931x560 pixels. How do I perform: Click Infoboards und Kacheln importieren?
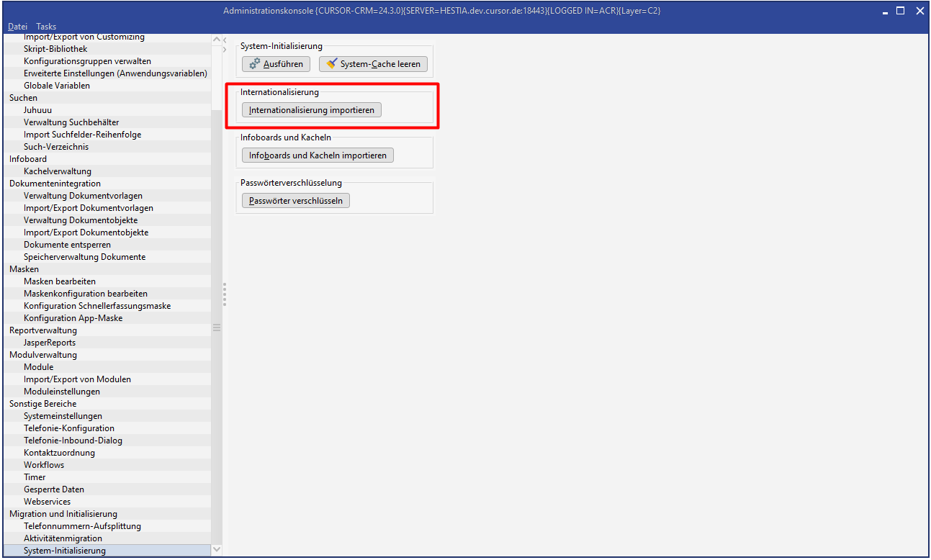318,155
